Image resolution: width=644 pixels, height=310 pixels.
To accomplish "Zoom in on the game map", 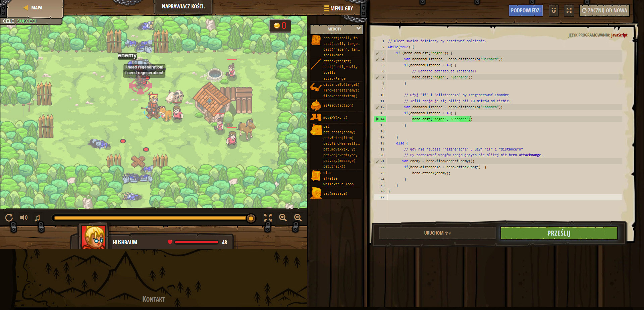I will click(283, 218).
